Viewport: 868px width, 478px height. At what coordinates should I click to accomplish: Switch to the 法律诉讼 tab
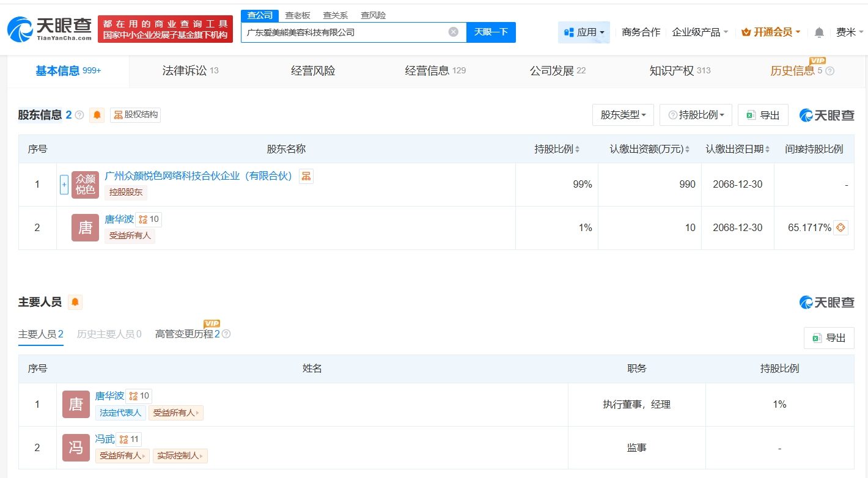point(190,71)
